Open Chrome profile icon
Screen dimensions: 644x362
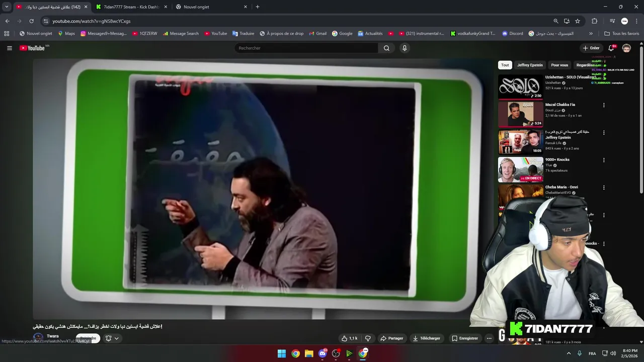pyautogui.click(x=624, y=21)
